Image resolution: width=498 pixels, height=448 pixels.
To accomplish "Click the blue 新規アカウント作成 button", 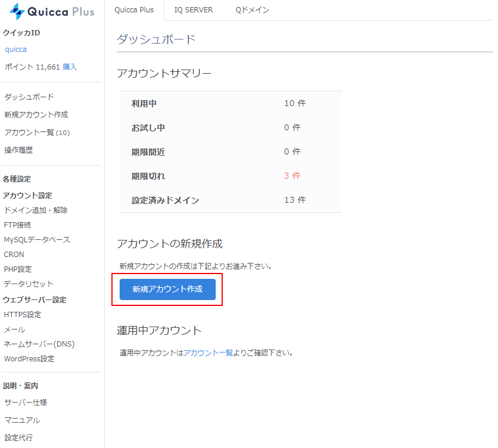I will click(x=167, y=289).
